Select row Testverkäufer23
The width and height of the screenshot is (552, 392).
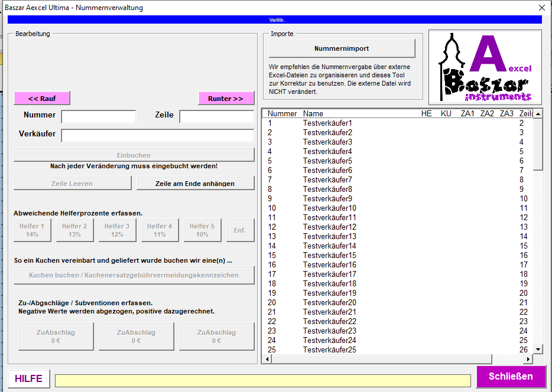[398, 331]
